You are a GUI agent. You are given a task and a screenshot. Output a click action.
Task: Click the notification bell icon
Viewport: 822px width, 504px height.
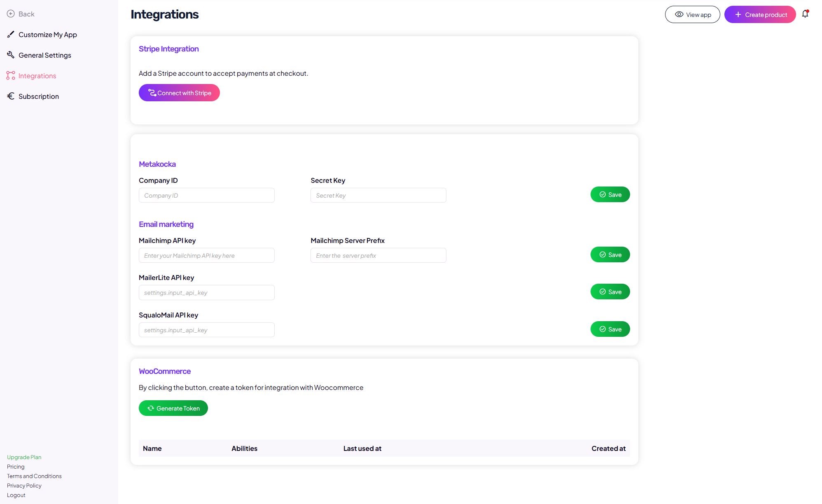(x=805, y=14)
